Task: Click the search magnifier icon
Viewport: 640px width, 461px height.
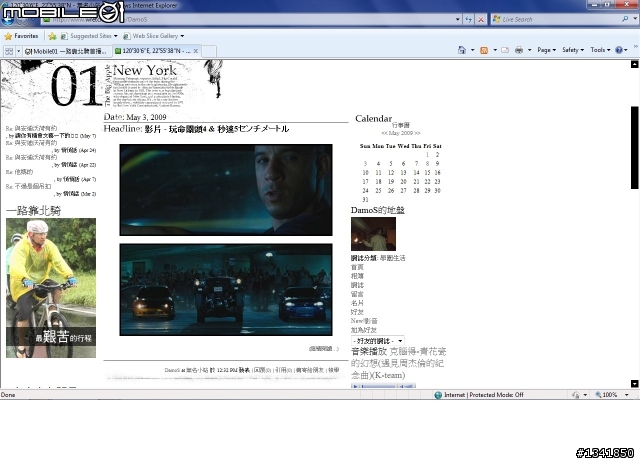Action: (625, 19)
